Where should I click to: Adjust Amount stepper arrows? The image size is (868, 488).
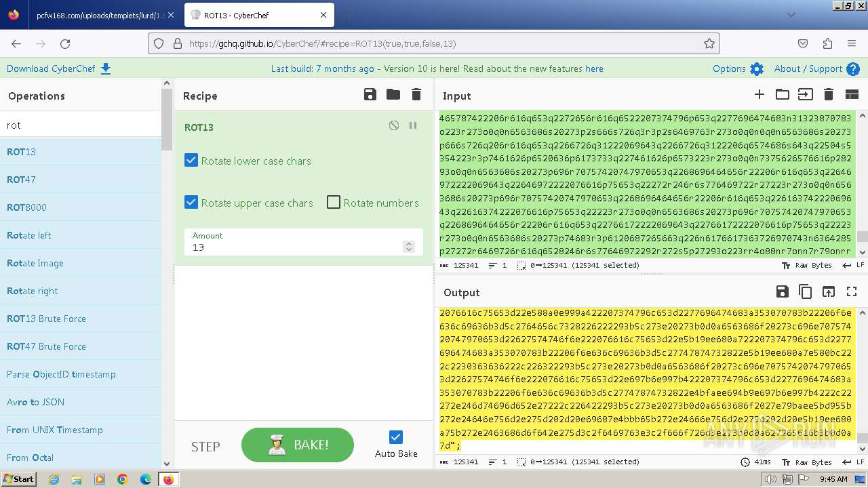tap(408, 247)
